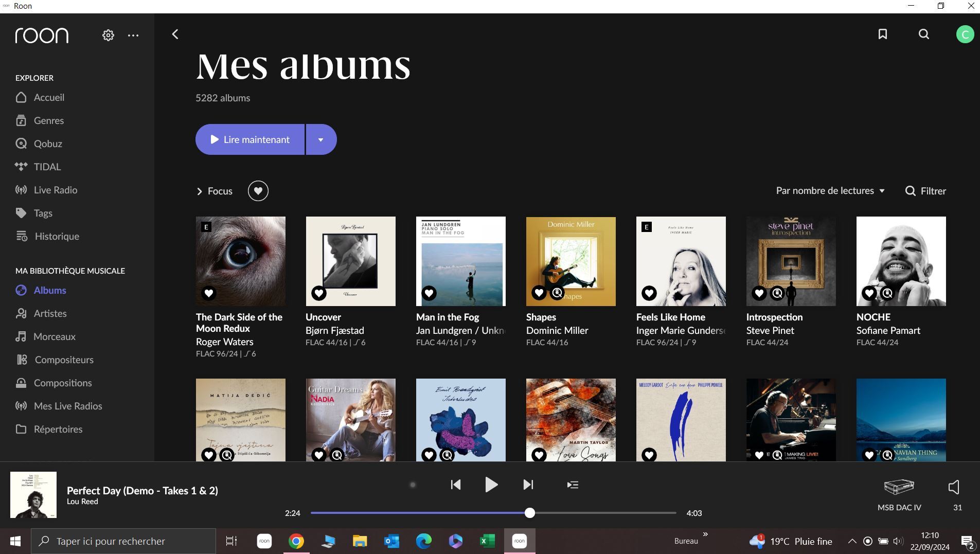Open the Compositeurs library section
The height and width of the screenshot is (554, 980).
point(55,360)
